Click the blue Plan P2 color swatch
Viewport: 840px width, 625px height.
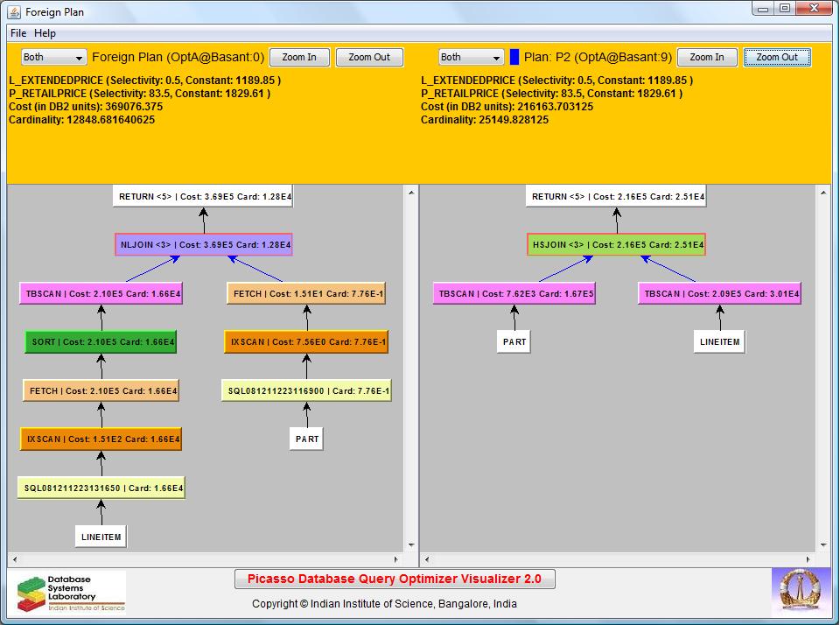tap(514, 58)
